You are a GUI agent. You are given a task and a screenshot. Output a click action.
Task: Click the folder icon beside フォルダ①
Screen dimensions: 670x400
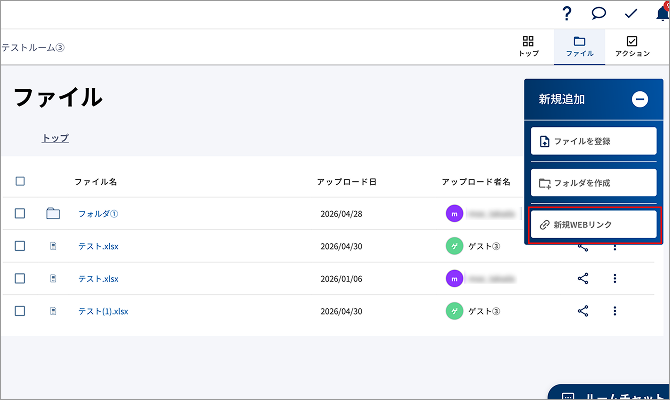click(53, 213)
